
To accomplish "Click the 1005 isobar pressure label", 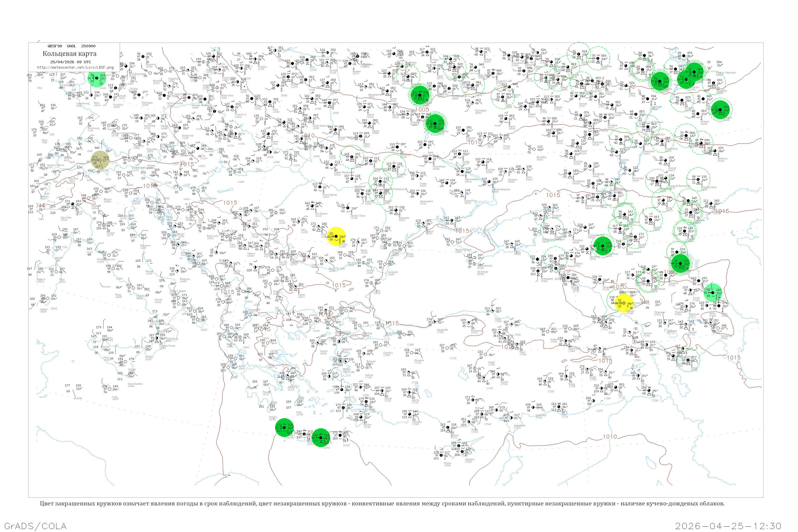I will point(422,110).
